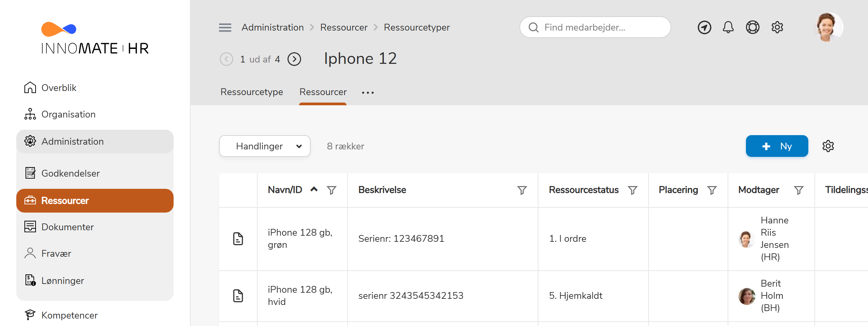The width and height of the screenshot is (868, 326).
Task: Open the Handlinger dropdown
Action: (x=264, y=146)
